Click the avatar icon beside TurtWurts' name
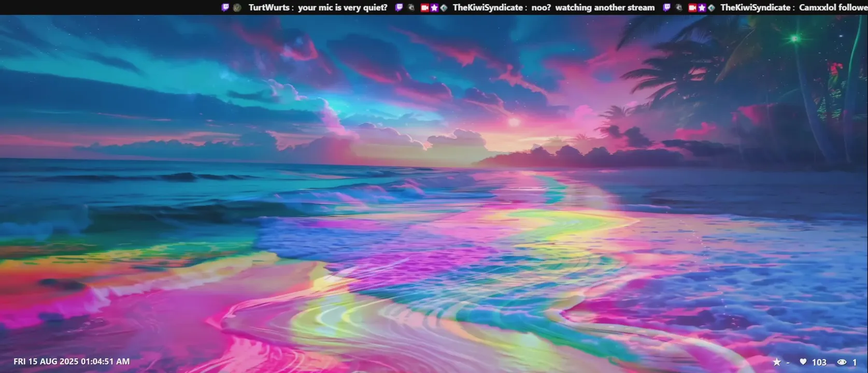The height and width of the screenshot is (373, 868). pos(237,7)
